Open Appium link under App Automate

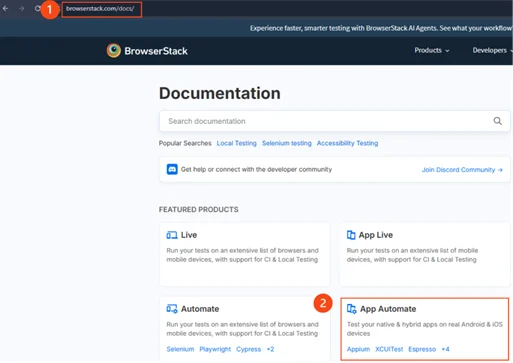[x=358, y=349]
